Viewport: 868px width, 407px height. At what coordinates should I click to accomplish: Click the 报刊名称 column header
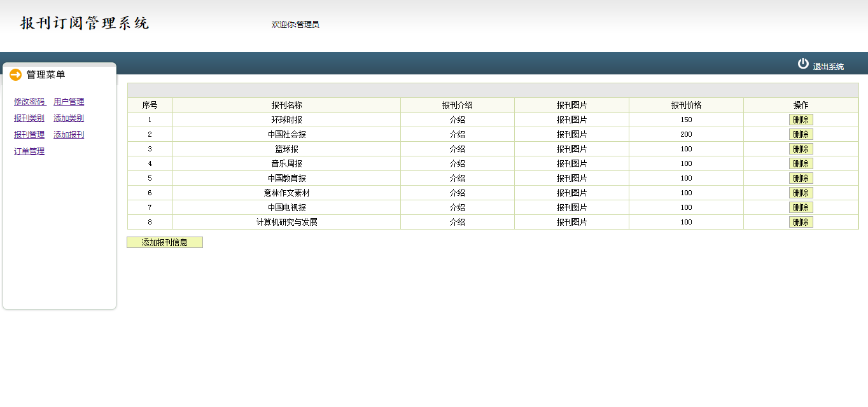pos(286,105)
